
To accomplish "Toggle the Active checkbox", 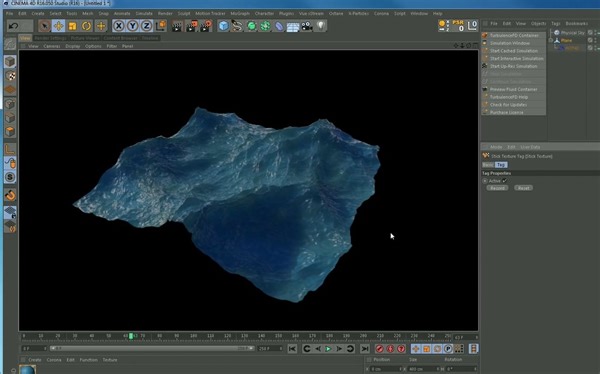I will pyautogui.click(x=504, y=181).
